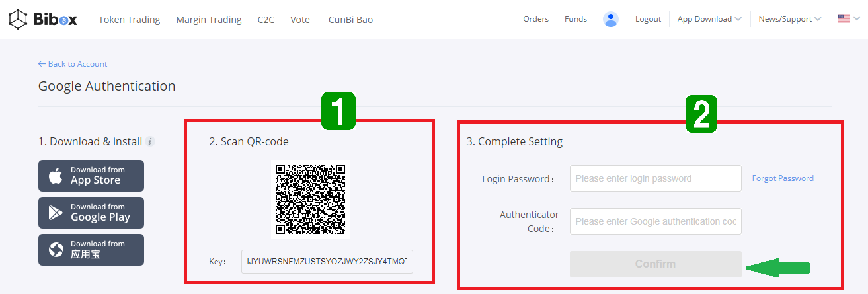Select the authenticator Key text field
Screen dimensions: 868x294
coord(327,262)
